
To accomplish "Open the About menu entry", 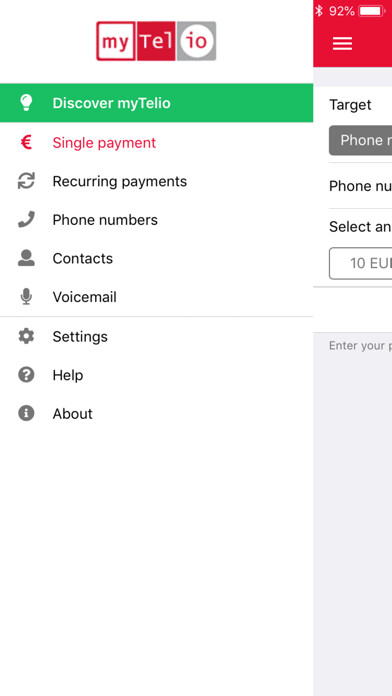I will 156,413.
